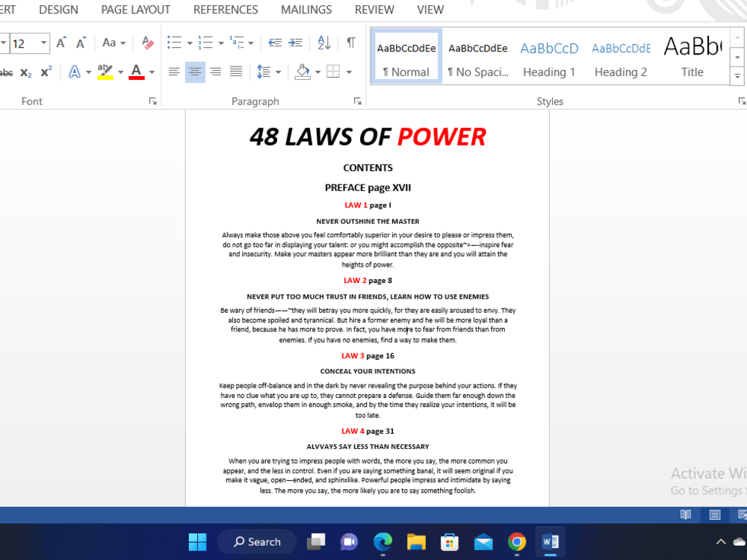
Task: Show hidden system tray icons
Action: [721, 542]
